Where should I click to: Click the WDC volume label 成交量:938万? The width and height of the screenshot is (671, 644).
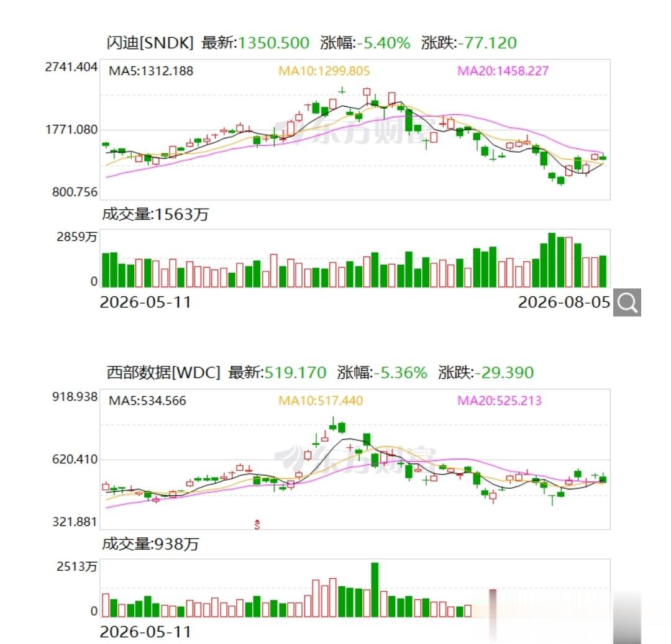(x=150, y=544)
